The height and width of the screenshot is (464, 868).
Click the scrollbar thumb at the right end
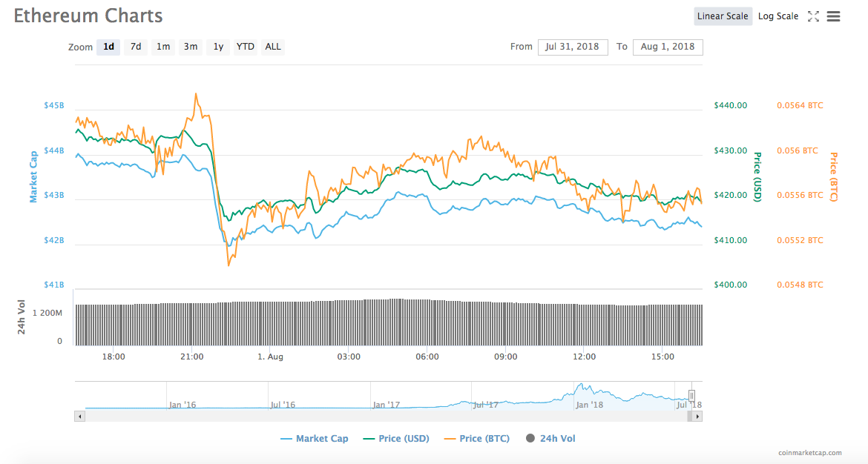tap(690, 417)
